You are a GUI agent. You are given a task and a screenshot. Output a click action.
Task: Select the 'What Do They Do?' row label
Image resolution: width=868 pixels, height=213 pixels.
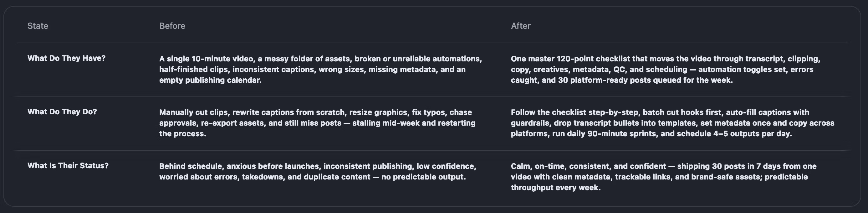62,112
